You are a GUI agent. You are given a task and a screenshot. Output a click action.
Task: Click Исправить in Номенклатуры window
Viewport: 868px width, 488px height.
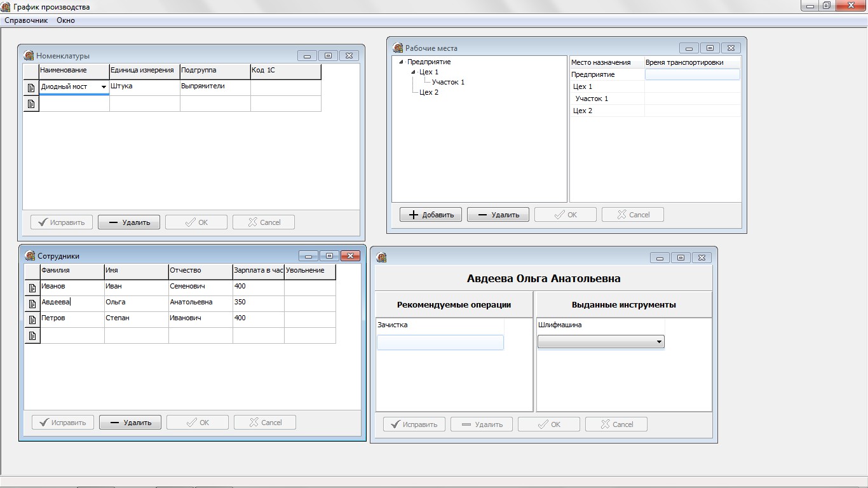point(62,222)
